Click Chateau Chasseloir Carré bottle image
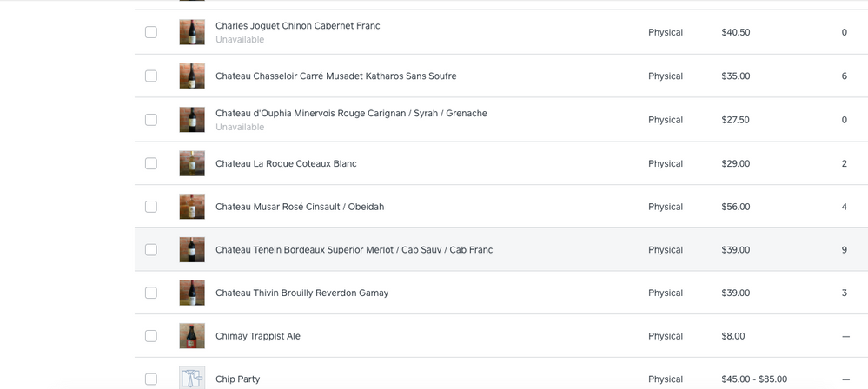This screenshot has height=389, width=868. (192, 76)
